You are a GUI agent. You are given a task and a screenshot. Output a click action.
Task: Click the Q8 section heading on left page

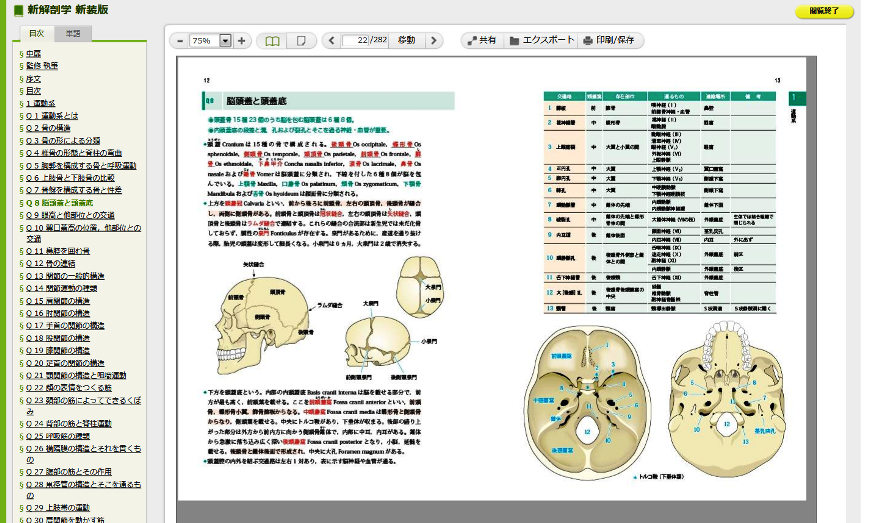tap(328, 101)
